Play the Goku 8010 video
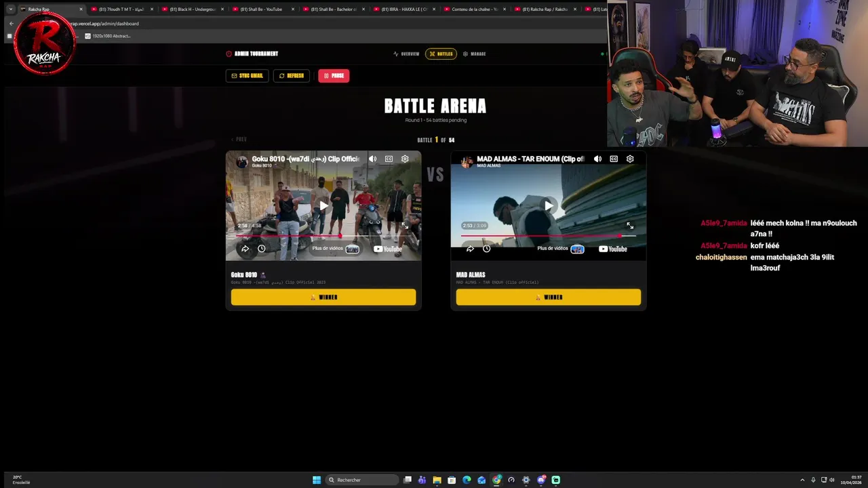868x488 pixels. [x=324, y=205]
